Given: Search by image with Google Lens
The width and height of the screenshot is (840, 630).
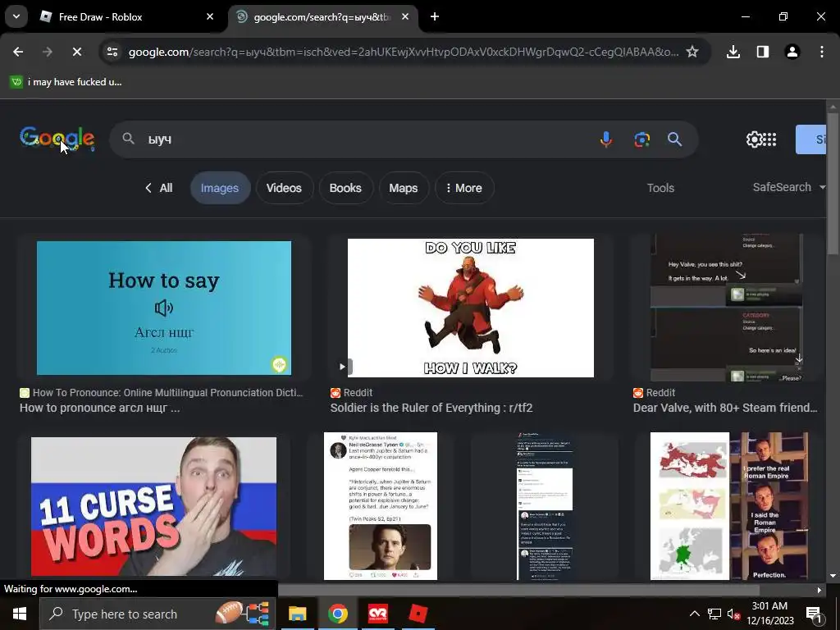Looking at the screenshot, I should coord(641,139).
